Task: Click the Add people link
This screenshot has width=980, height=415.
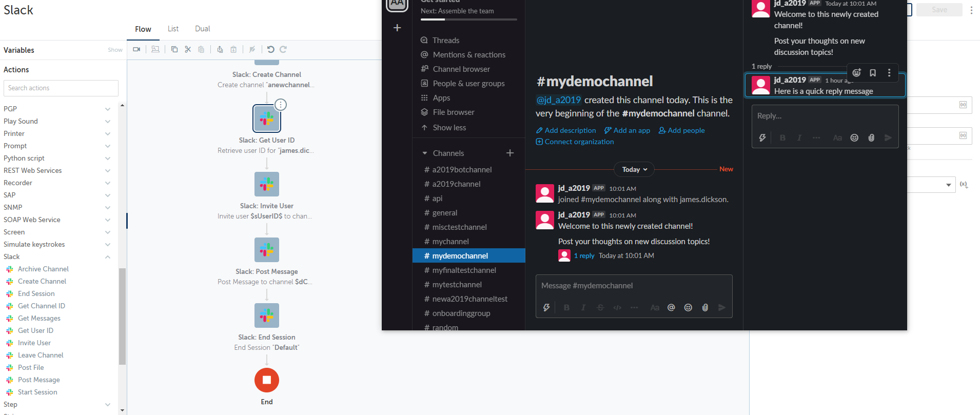Action: tap(682, 130)
